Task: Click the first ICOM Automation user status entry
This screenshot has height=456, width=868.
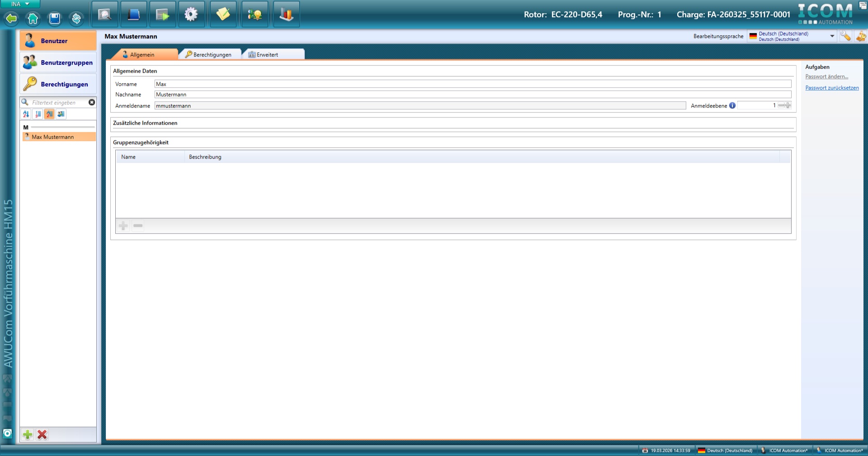Action: point(784,451)
